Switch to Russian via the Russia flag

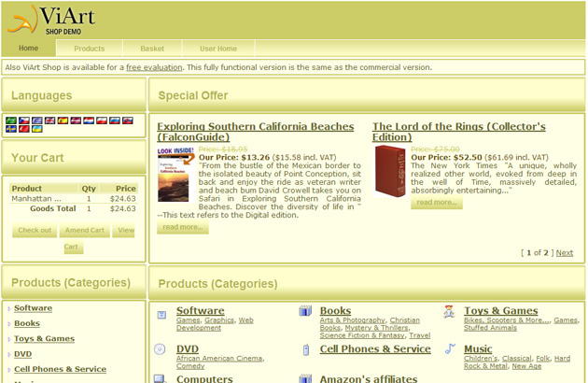tap(115, 121)
